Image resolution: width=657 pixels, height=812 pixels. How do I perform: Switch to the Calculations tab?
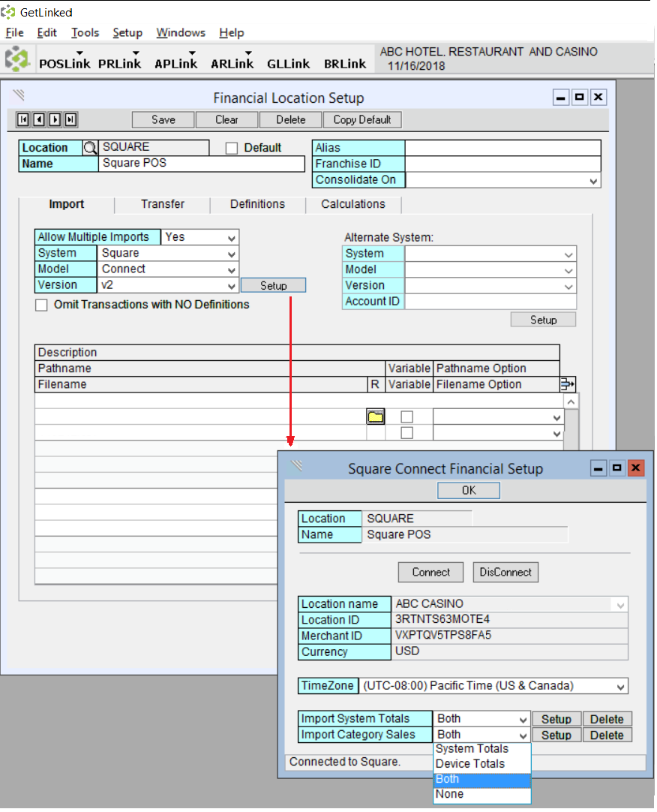pos(353,204)
